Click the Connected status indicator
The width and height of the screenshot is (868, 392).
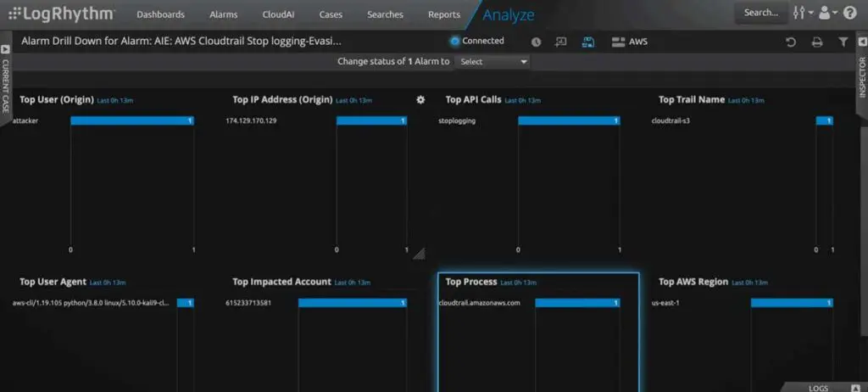(477, 41)
